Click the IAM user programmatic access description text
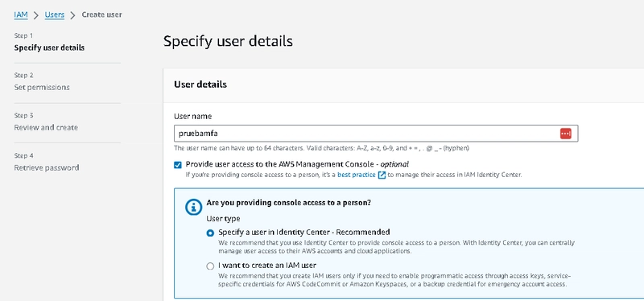The height and width of the screenshot is (301, 644). (394, 279)
